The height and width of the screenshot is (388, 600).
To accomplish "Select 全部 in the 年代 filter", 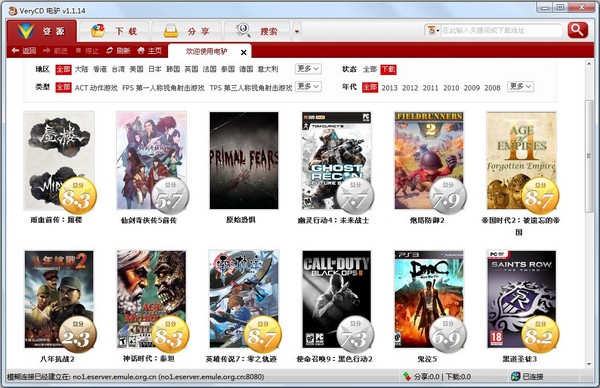I will pos(370,87).
